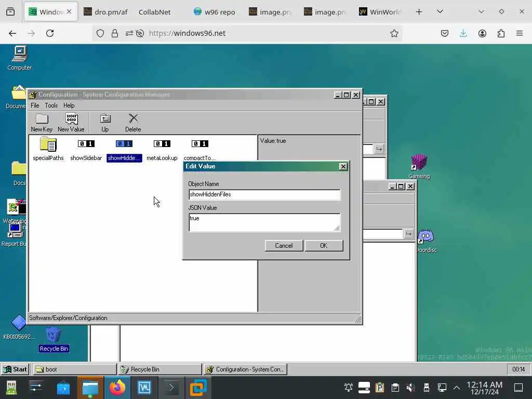
Task: Open the browser extensions icon
Action: point(501,33)
